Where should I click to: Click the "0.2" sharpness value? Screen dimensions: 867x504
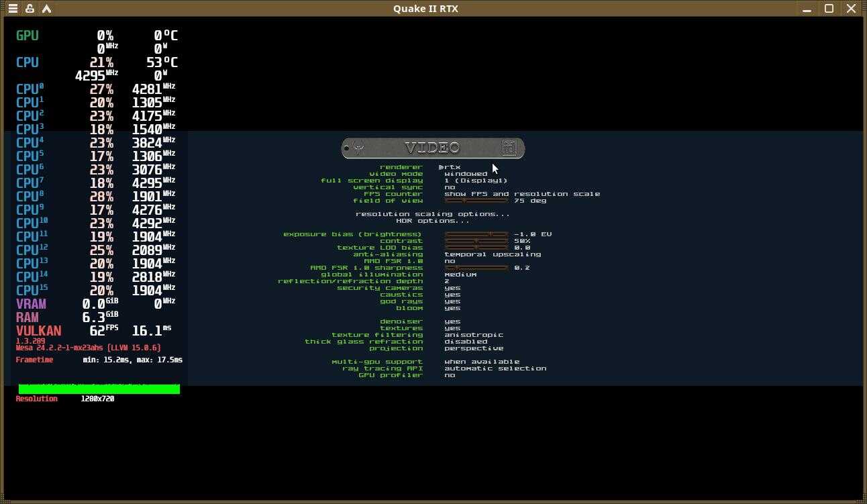tap(522, 268)
